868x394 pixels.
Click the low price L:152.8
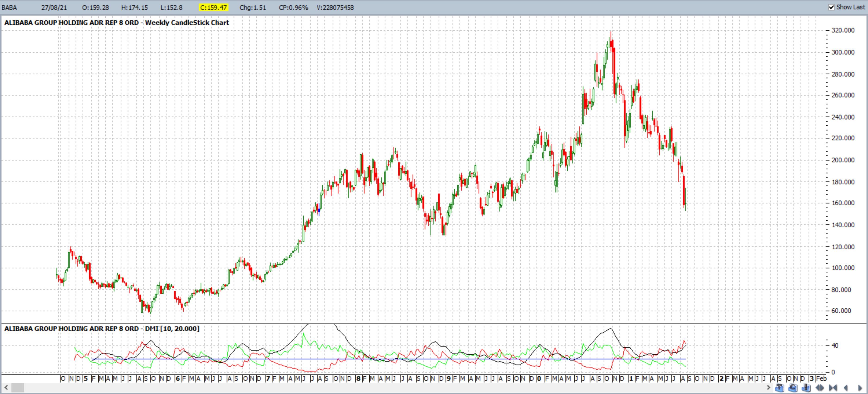click(172, 7)
